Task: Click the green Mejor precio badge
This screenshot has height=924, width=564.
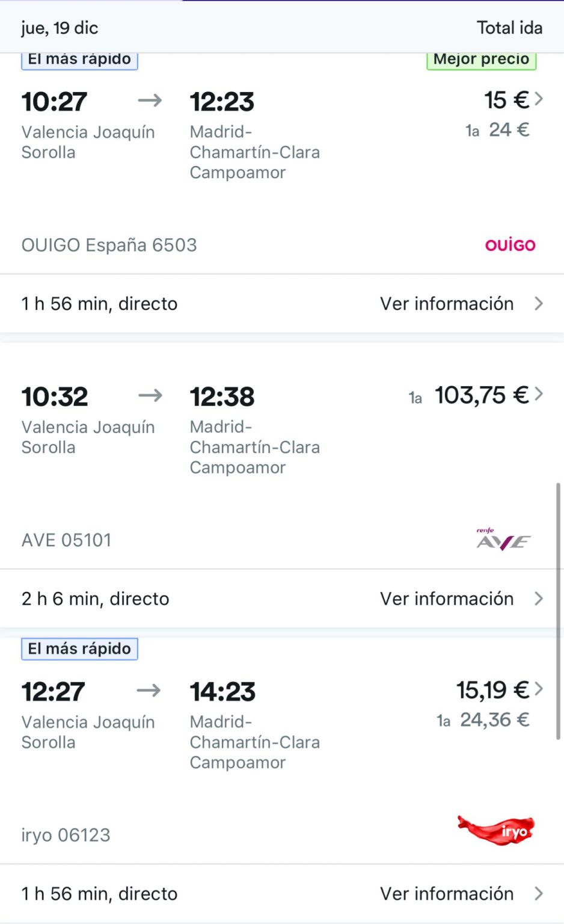Action: [481, 60]
